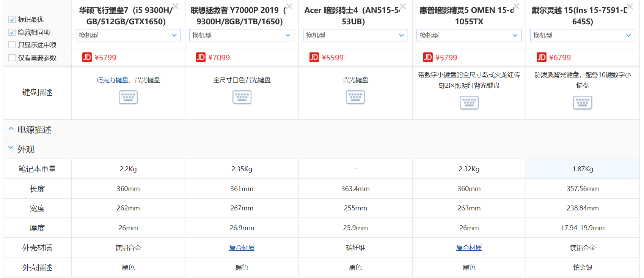Uncheck 隐藏相同项 checkbox
This screenshot has height=278, width=644.
pyautogui.click(x=12, y=32)
